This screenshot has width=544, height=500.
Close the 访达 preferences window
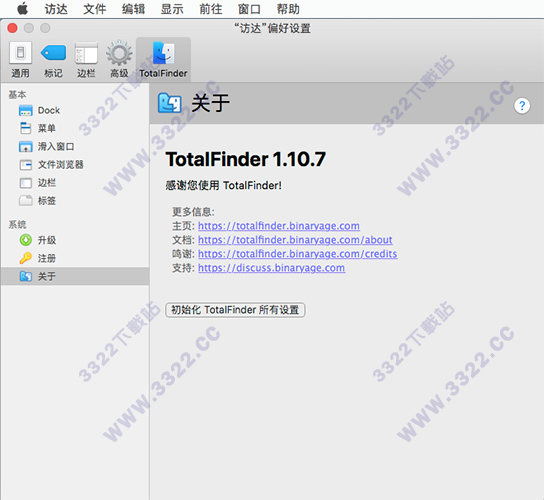(x=12, y=28)
